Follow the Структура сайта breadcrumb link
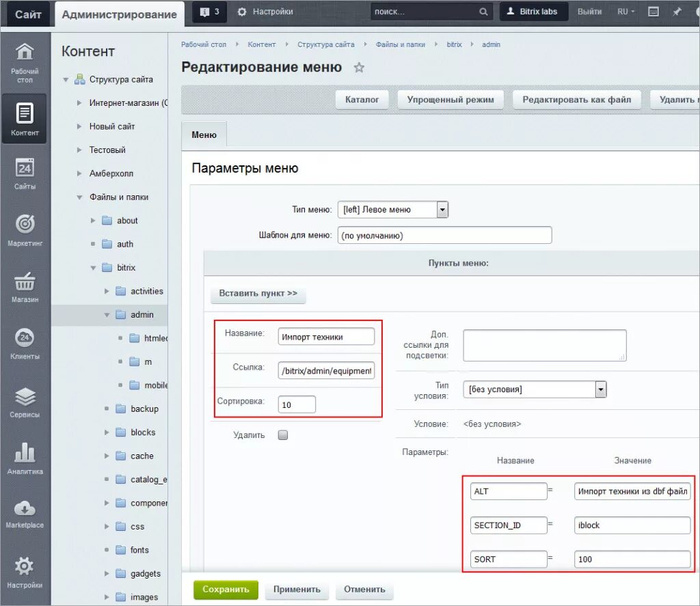 [x=326, y=44]
